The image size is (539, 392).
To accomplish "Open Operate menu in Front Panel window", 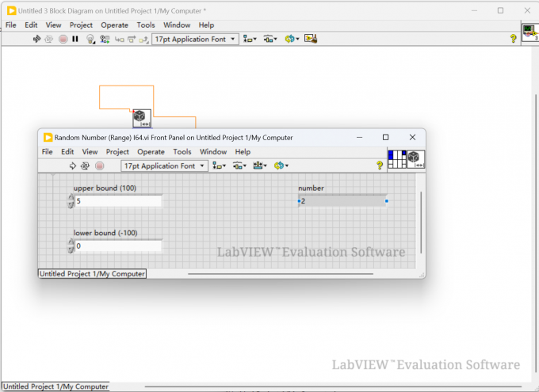I will [151, 152].
